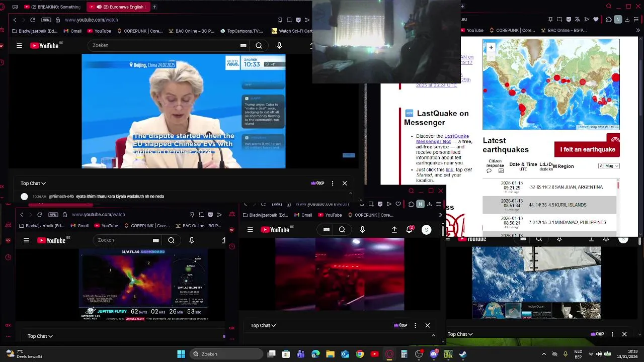Switch to the BREAKING: Something tab

[52, 7]
